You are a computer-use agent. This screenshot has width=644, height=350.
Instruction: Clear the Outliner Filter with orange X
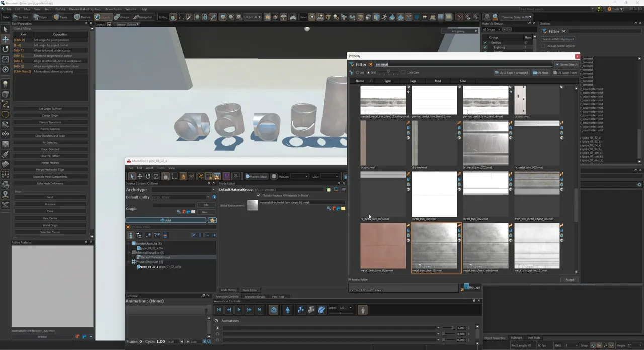point(128,227)
